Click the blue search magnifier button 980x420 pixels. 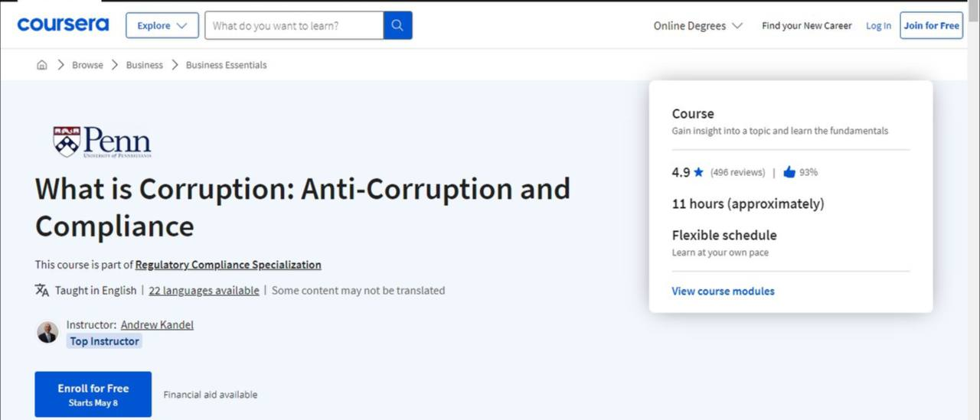(x=397, y=25)
